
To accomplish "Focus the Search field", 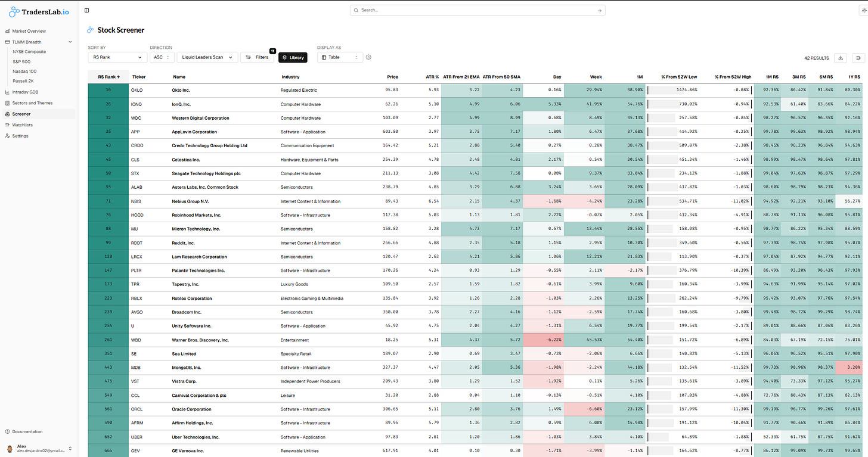I will pyautogui.click(x=478, y=10).
